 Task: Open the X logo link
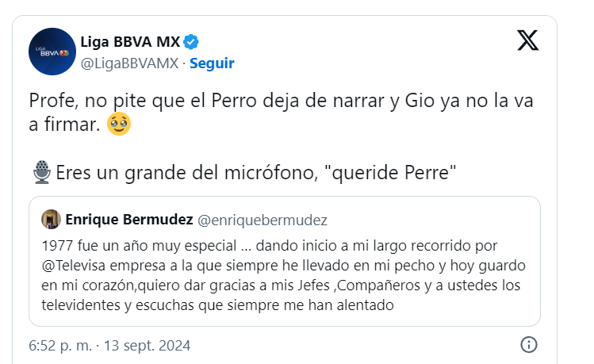click(527, 41)
